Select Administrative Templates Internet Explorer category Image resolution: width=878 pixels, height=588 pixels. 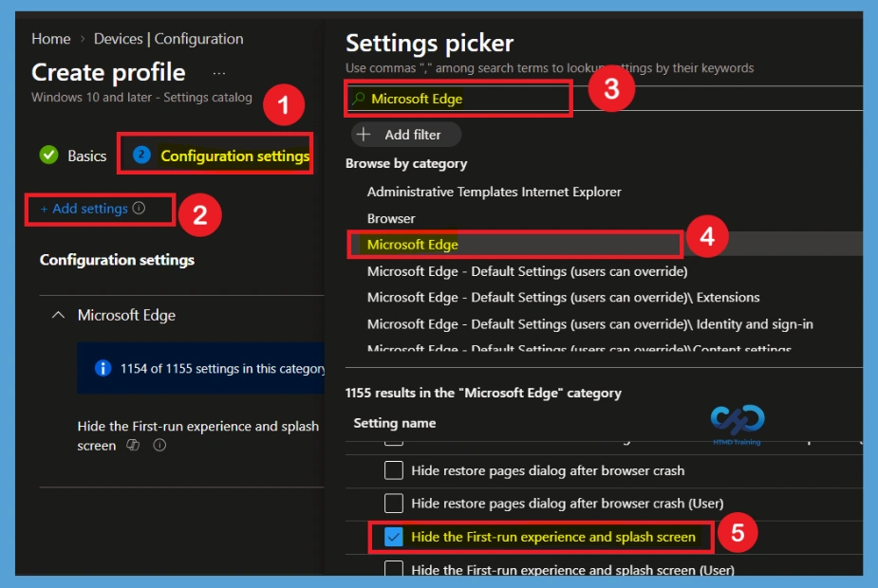pyautogui.click(x=494, y=192)
